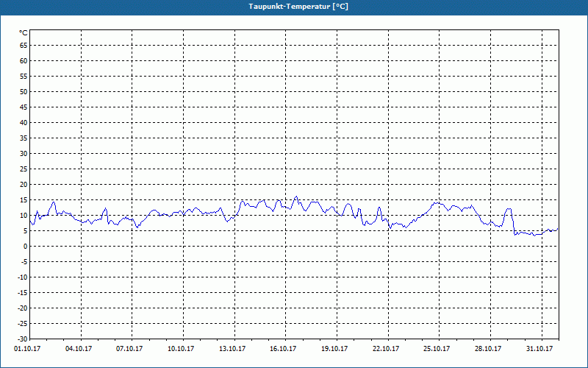Click the 07.10.17 date label
This screenshot has width=588, height=368.
point(130,349)
